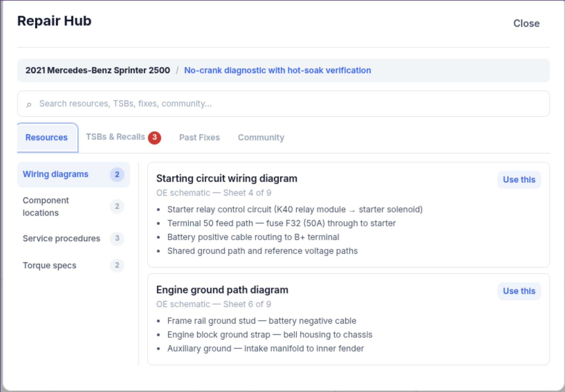Select Wiring diagrams category
This screenshot has width=565, height=392.
(x=73, y=174)
